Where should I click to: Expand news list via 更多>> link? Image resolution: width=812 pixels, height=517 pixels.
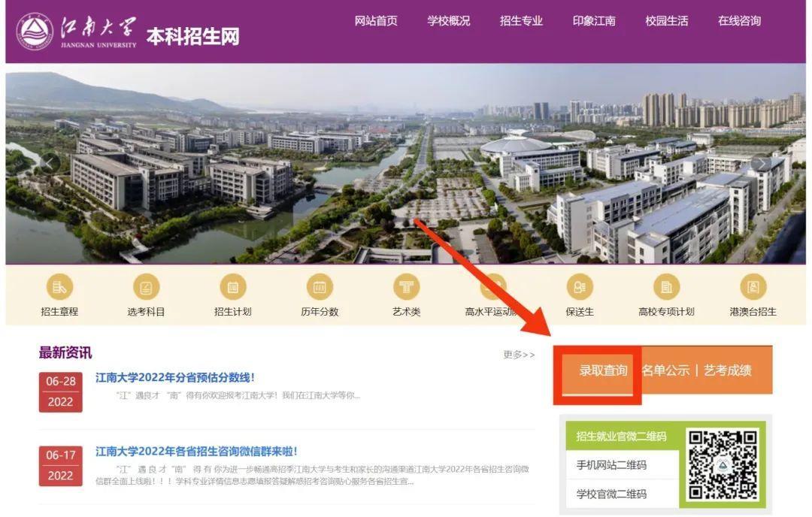tap(519, 355)
